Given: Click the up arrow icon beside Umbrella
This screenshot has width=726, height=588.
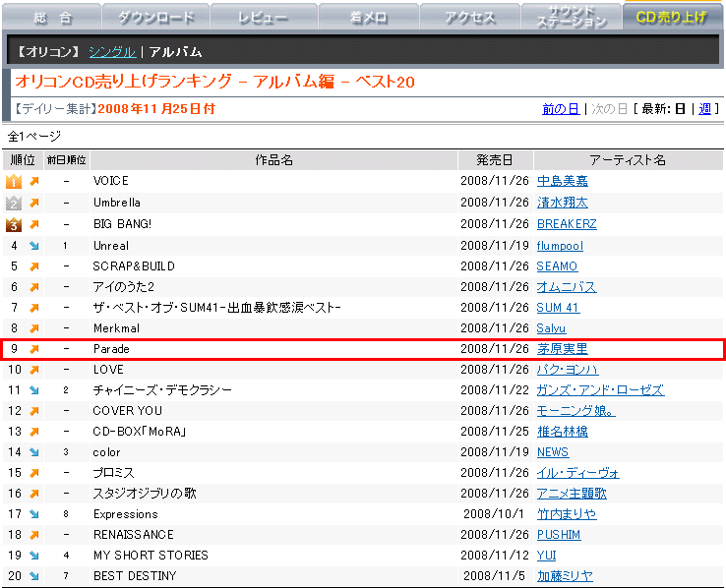Looking at the screenshot, I should pyautogui.click(x=34, y=203).
